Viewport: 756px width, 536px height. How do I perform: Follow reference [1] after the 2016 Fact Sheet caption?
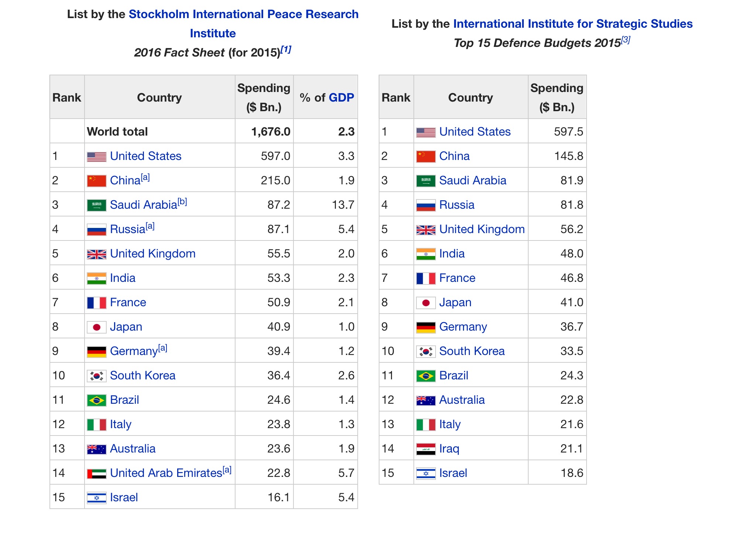click(x=286, y=49)
